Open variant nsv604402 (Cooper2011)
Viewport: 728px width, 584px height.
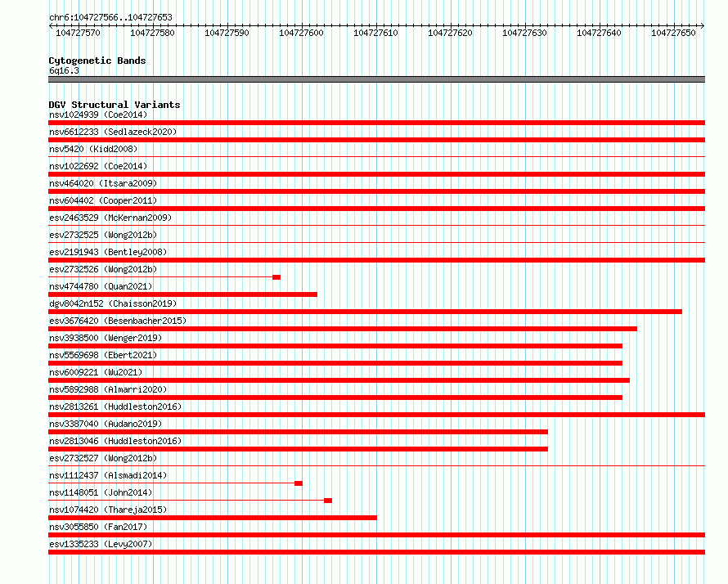pyautogui.click(x=103, y=200)
